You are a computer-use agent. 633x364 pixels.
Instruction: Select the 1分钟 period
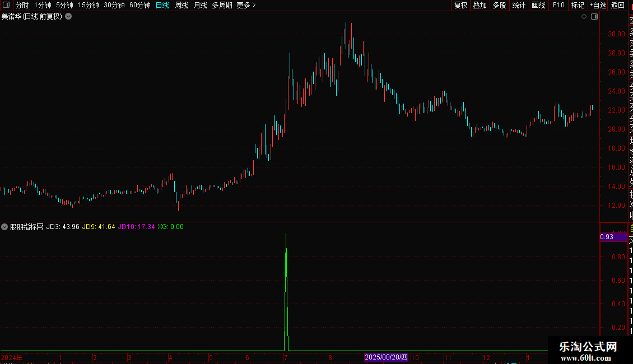[x=43, y=5]
